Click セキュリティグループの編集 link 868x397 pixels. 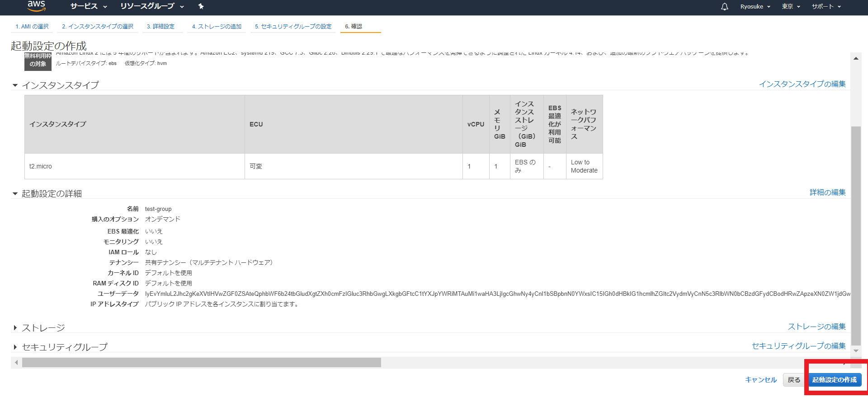[798, 346]
